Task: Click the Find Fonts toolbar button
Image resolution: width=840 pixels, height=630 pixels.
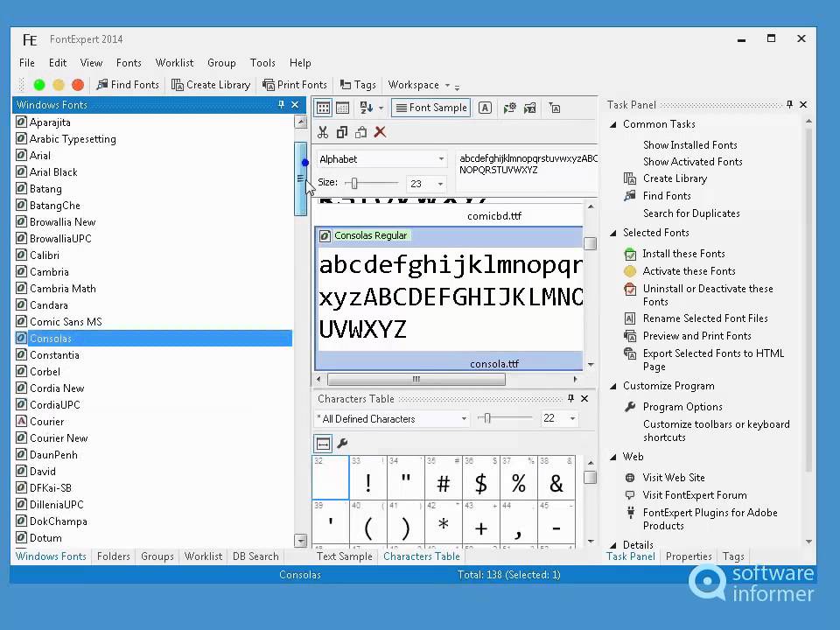Action: coord(128,85)
